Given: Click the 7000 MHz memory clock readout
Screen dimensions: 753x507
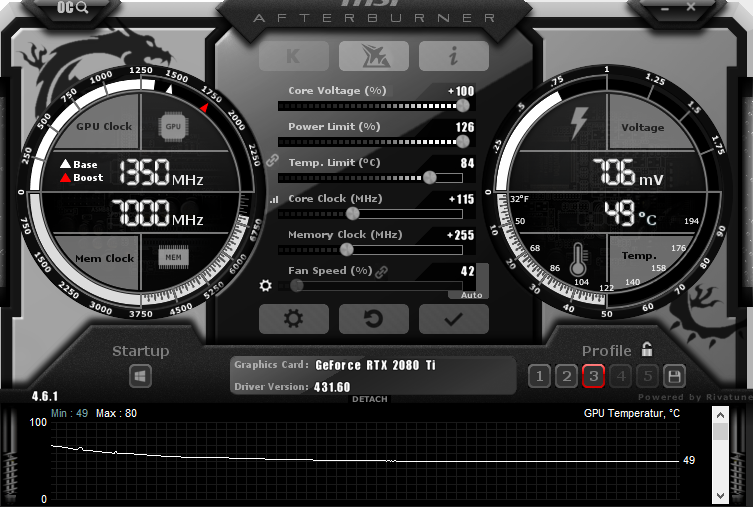Looking at the screenshot, I should click(157, 213).
